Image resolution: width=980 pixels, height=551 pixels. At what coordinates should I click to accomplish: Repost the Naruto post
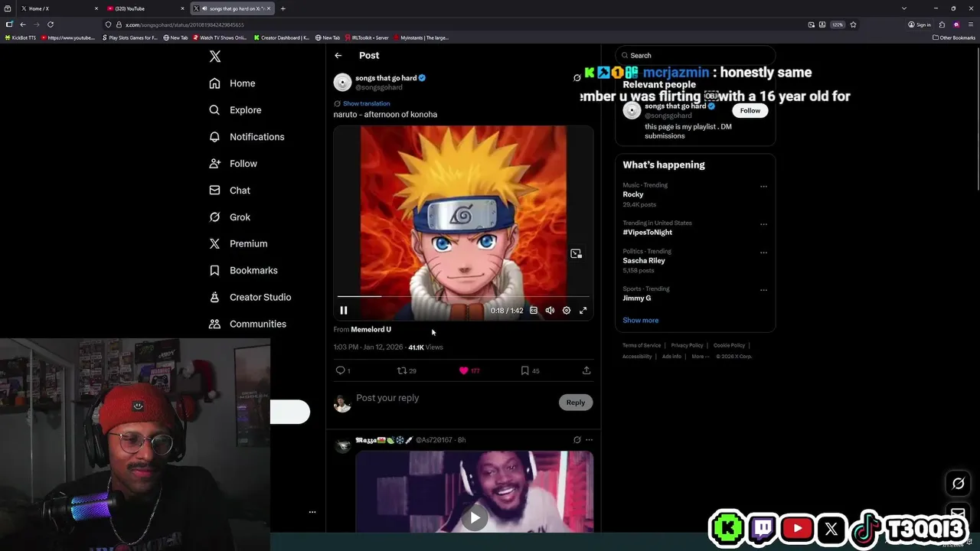pyautogui.click(x=406, y=370)
